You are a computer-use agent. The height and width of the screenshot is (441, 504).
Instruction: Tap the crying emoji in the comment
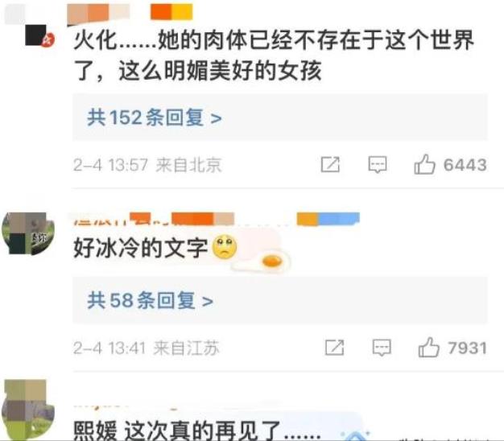pos(225,247)
